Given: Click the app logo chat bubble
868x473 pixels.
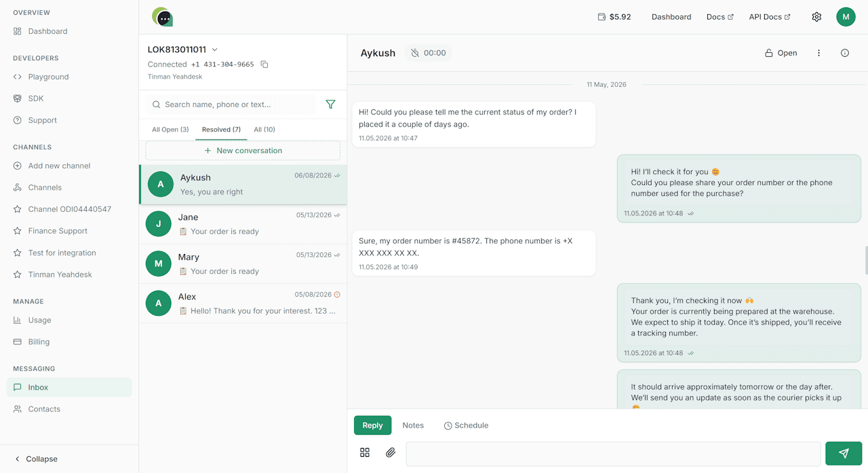Looking at the screenshot, I should click(163, 17).
